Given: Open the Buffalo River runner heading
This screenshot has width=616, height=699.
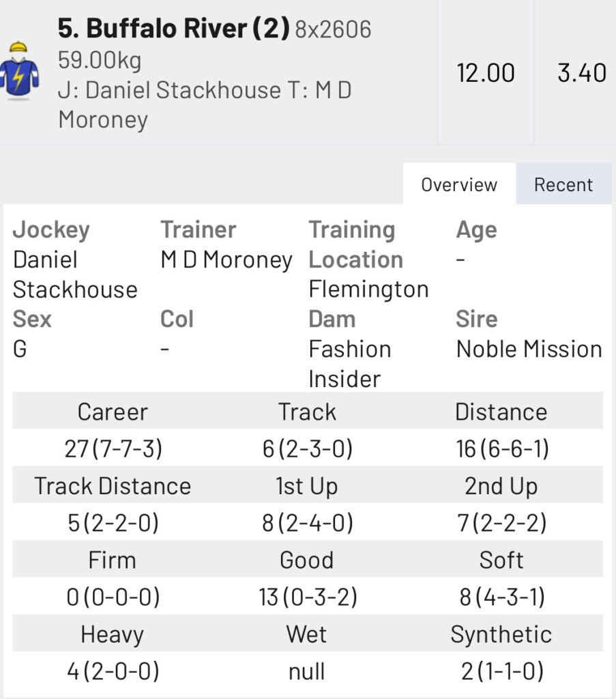Looking at the screenshot, I should pyautogui.click(x=174, y=29).
